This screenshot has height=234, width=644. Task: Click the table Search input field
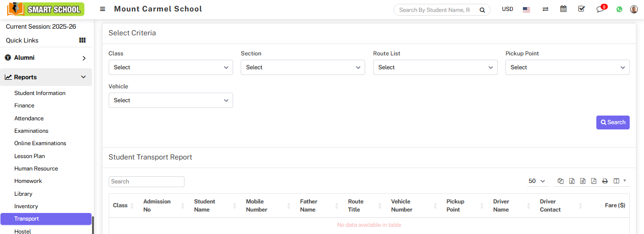click(x=146, y=181)
